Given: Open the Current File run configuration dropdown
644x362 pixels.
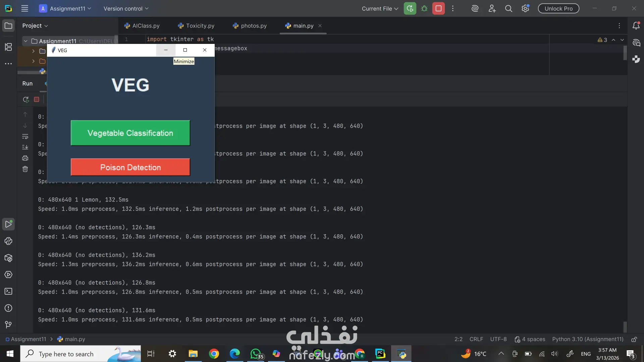Looking at the screenshot, I should click(380, 9).
